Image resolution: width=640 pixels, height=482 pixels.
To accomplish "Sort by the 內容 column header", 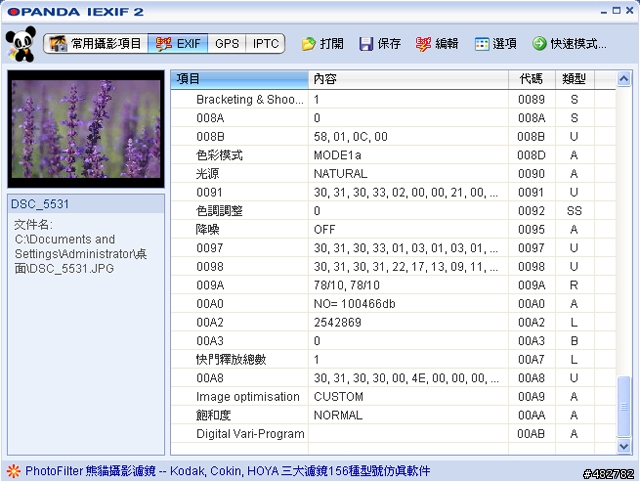I will 408,79.
